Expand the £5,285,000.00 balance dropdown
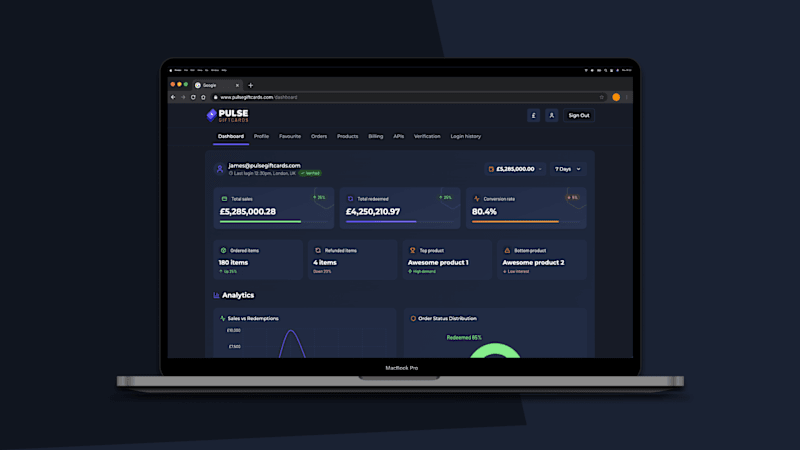This screenshot has width=800, height=450. tap(515, 169)
